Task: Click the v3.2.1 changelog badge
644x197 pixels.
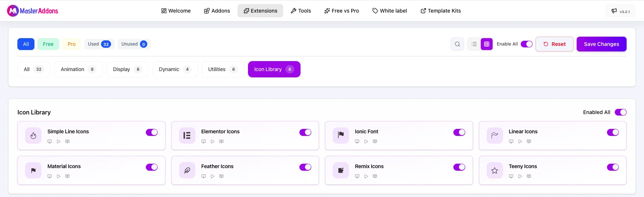Action: pyautogui.click(x=620, y=11)
